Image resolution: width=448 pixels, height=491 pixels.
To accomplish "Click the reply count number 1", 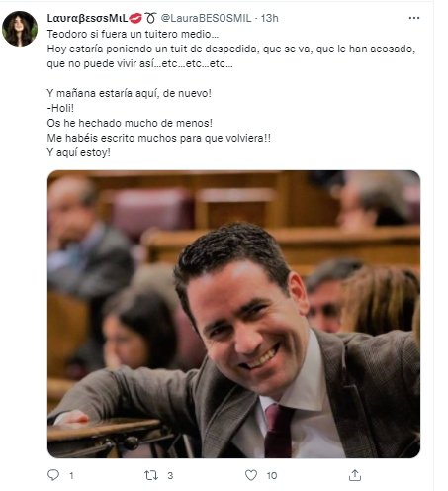I will click(x=71, y=475).
